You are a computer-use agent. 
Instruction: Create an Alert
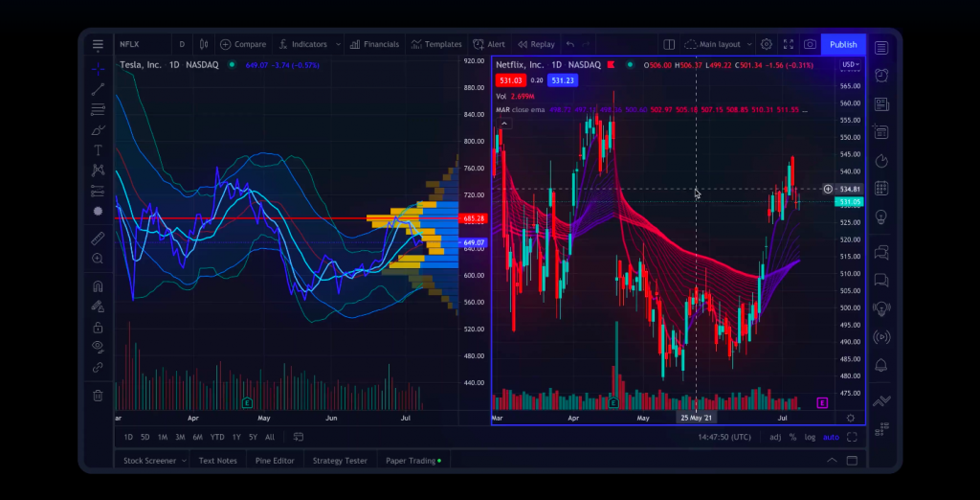(489, 44)
